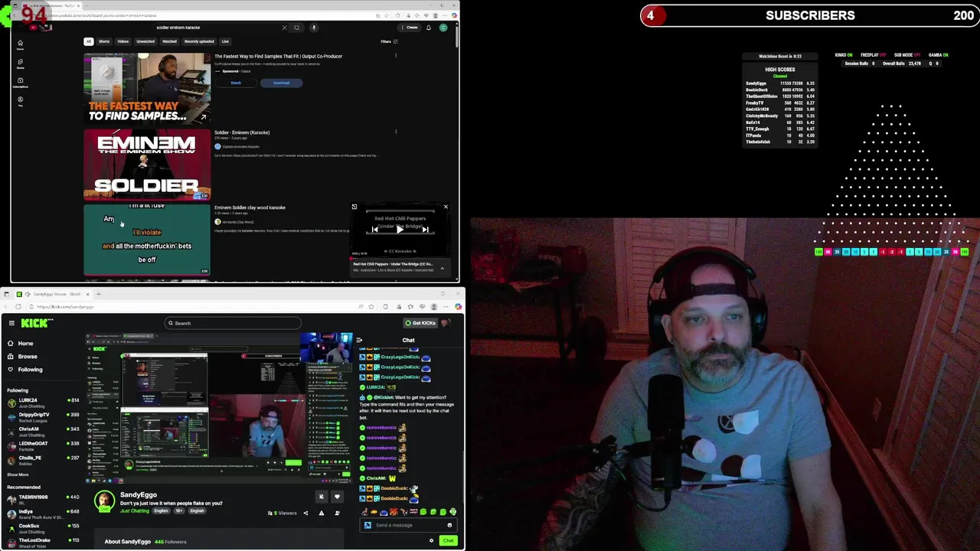Click the green Chat send button

tap(449, 541)
